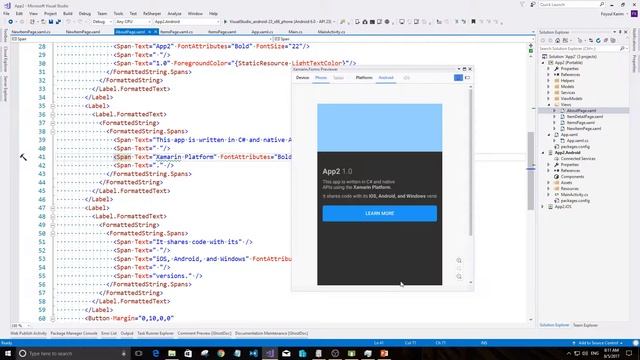Select portrait orientation icon in Previewer
Viewport: 640px width, 360px height.
[x=458, y=78]
